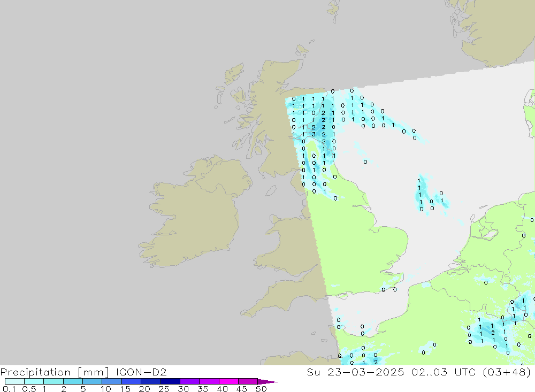Viewport: 535px width, 392px height.
Task: Click the 20–25 mm dark blue legend swatch
Action: pyautogui.click(x=150, y=381)
